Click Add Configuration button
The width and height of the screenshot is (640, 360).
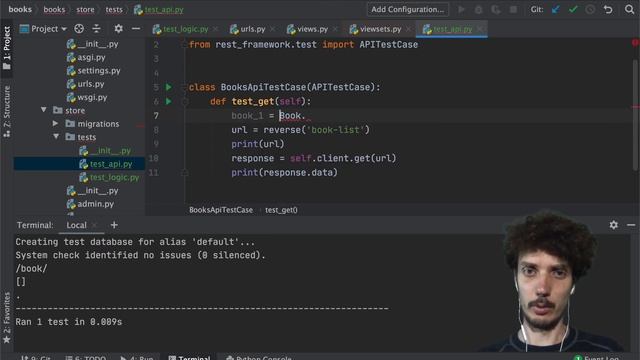coord(407,9)
